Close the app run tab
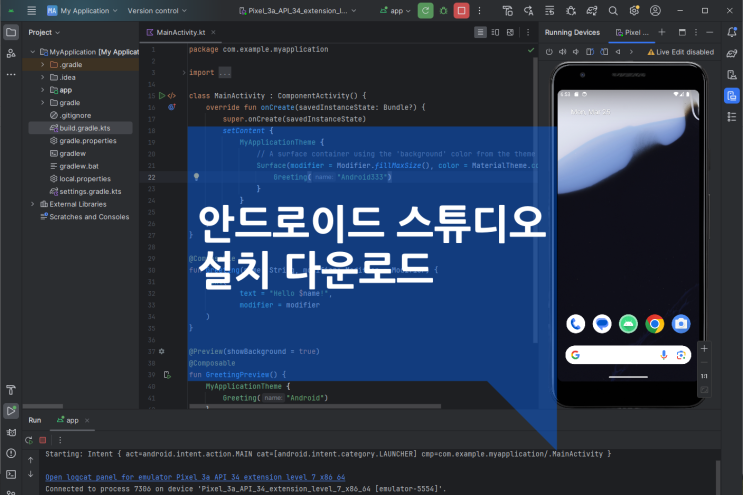Image resolution: width=743 pixels, height=495 pixels. tap(87, 420)
